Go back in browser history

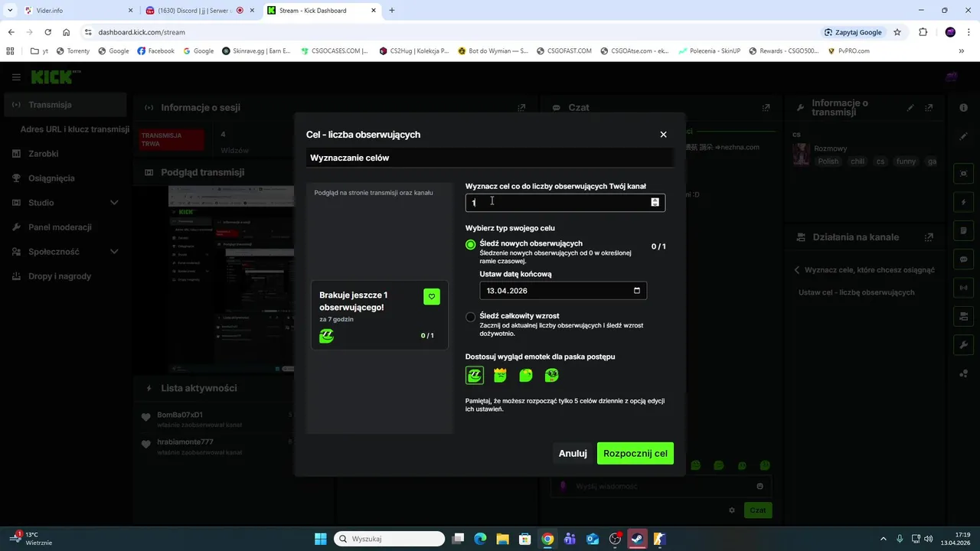pyautogui.click(x=11, y=32)
